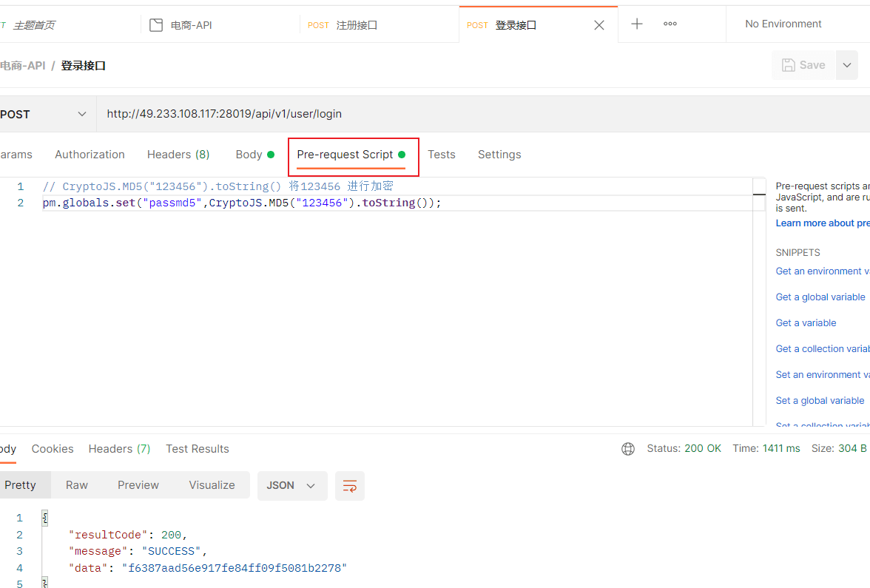870x588 pixels.
Task: Click the Status 200 OK indicator
Action: (684, 449)
